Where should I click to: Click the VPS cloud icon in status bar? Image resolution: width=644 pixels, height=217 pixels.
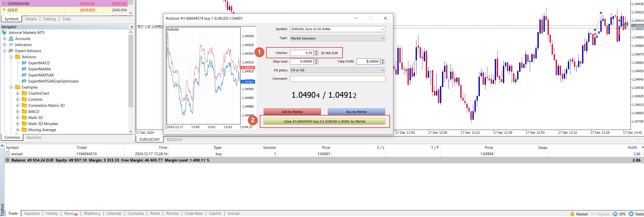pyautogui.click(x=615, y=214)
